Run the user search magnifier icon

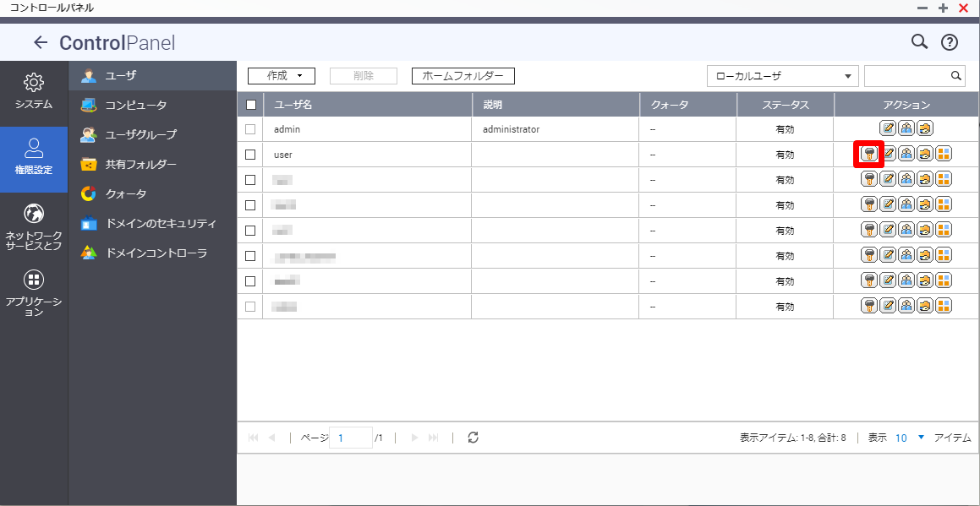[955, 75]
